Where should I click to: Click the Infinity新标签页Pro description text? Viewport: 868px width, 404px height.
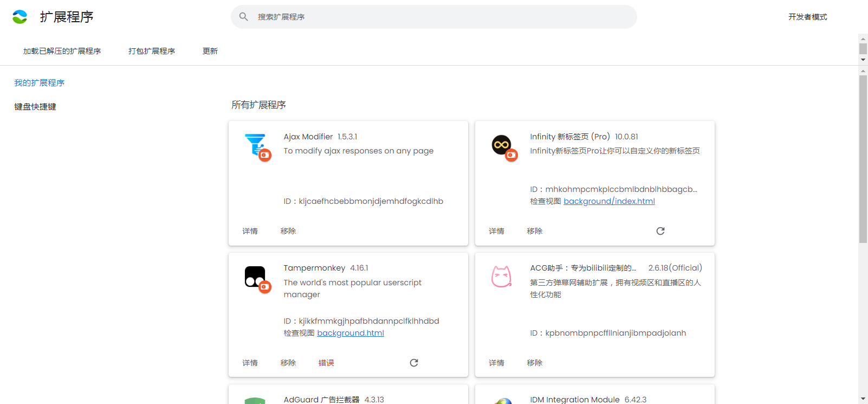click(615, 151)
